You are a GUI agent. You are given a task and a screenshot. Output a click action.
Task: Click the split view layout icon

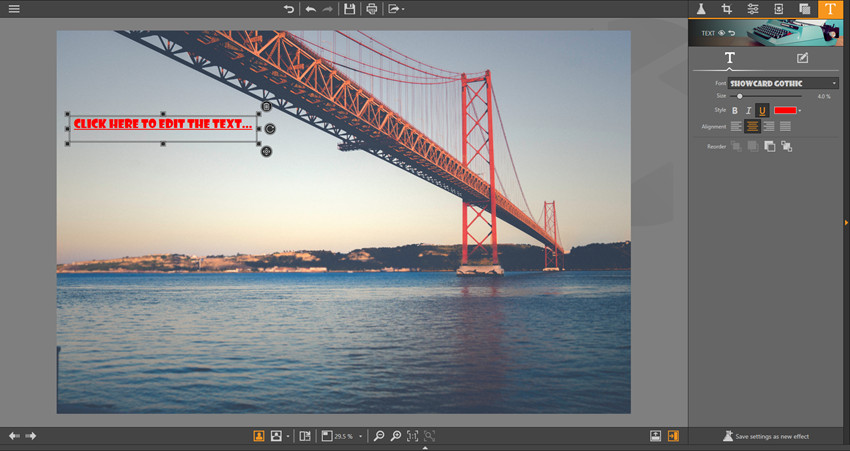pos(305,436)
